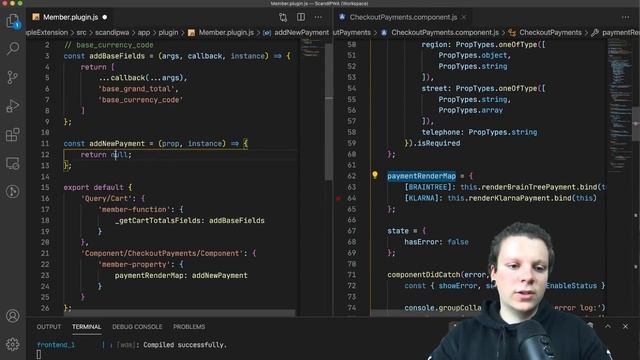Click 'hasError: false' on line 68

436,242
